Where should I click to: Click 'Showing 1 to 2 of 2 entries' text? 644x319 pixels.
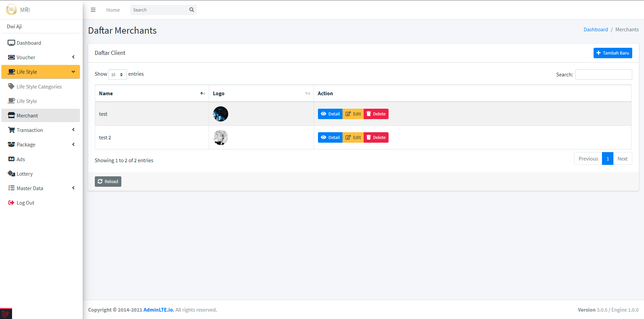[x=124, y=161]
